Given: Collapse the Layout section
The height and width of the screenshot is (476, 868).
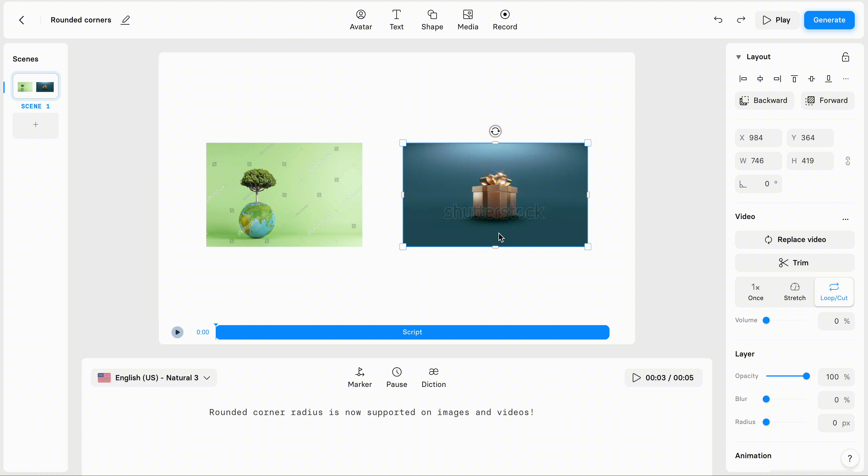Looking at the screenshot, I should click(738, 57).
